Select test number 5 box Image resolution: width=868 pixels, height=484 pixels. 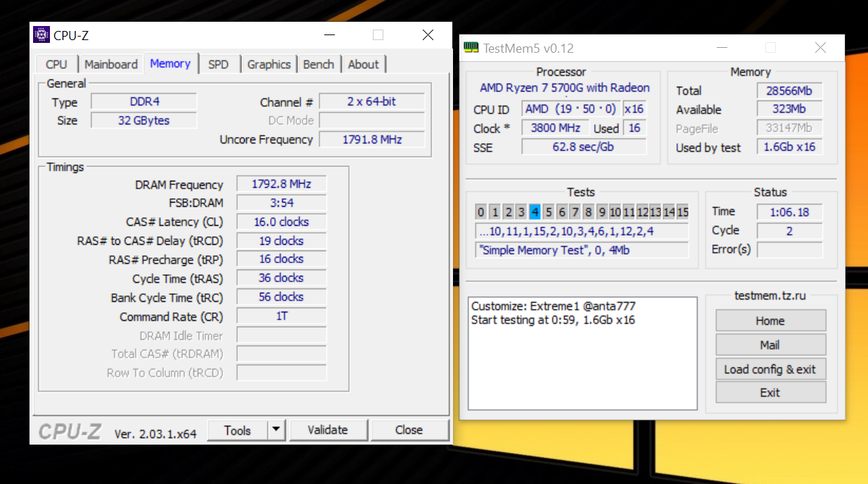tap(548, 212)
